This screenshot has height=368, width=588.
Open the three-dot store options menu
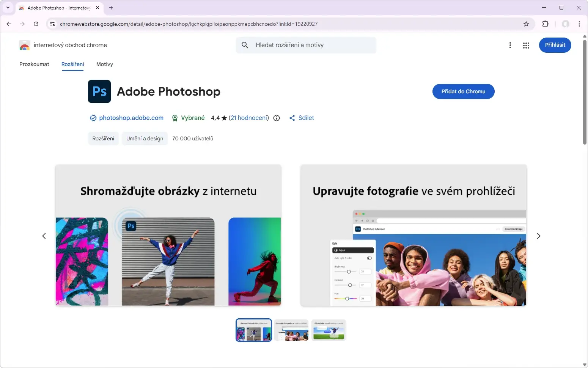tap(510, 46)
